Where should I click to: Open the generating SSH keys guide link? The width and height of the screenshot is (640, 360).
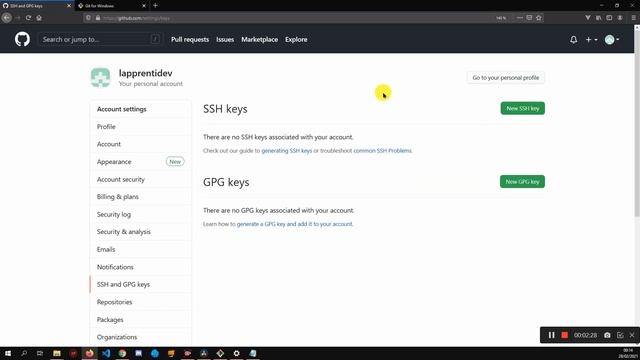[287, 151]
